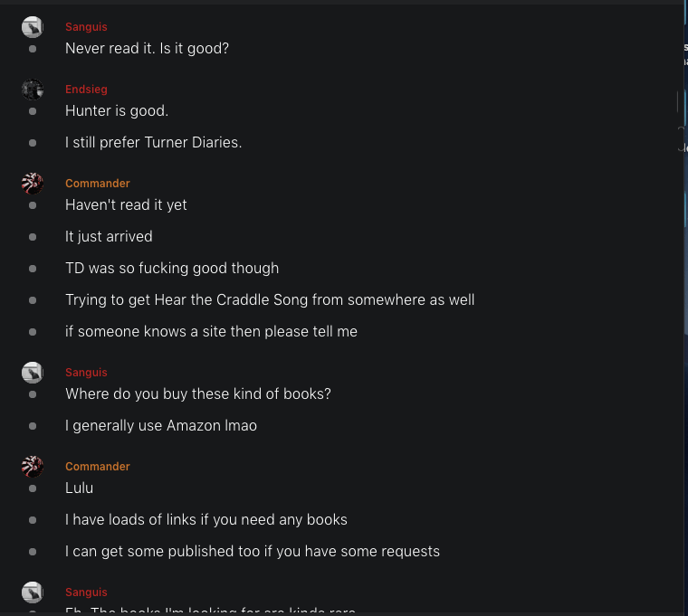This screenshot has width=688, height=616.
Task: Click the message about Hear the Craddle Song
Action: 270,300
